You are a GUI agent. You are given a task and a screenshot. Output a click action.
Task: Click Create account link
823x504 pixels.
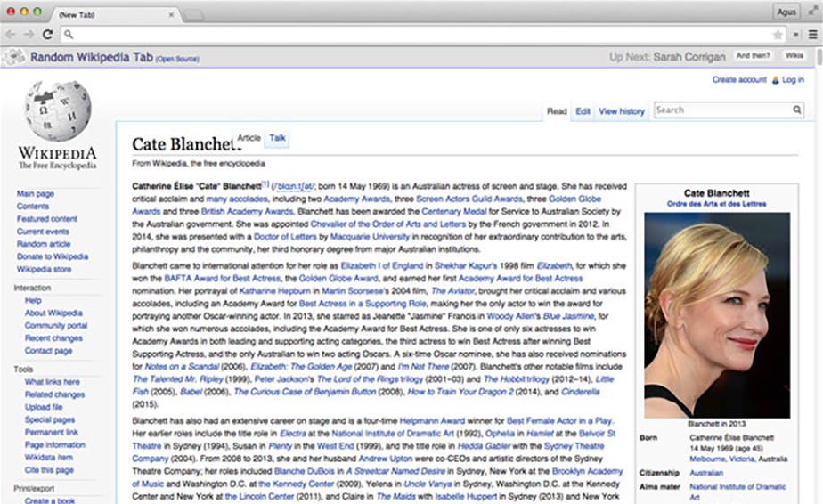739,80
